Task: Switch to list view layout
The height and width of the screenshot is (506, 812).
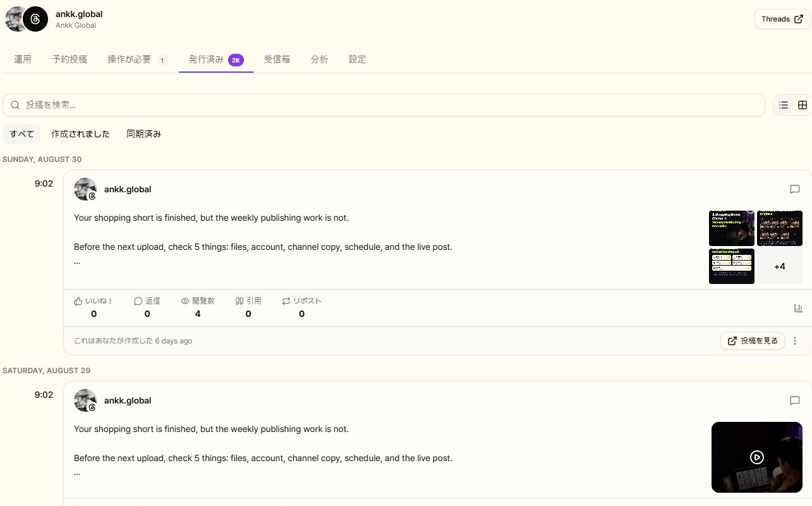Action: pos(784,105)
